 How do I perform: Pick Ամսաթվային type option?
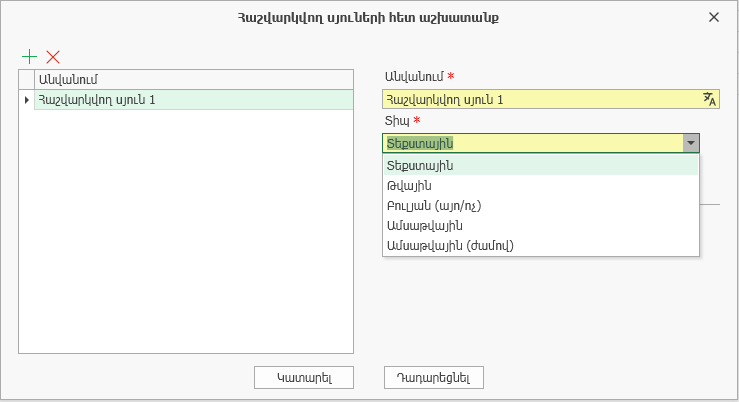541,226
